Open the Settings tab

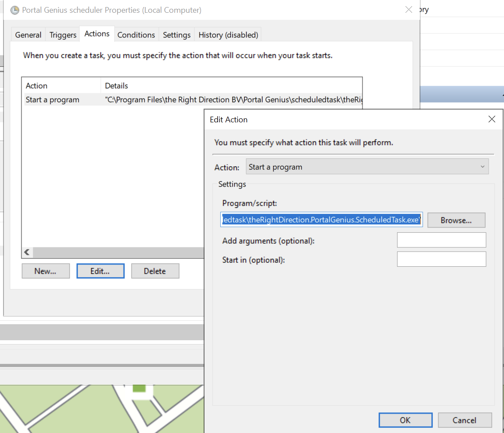tap(176, 35)
